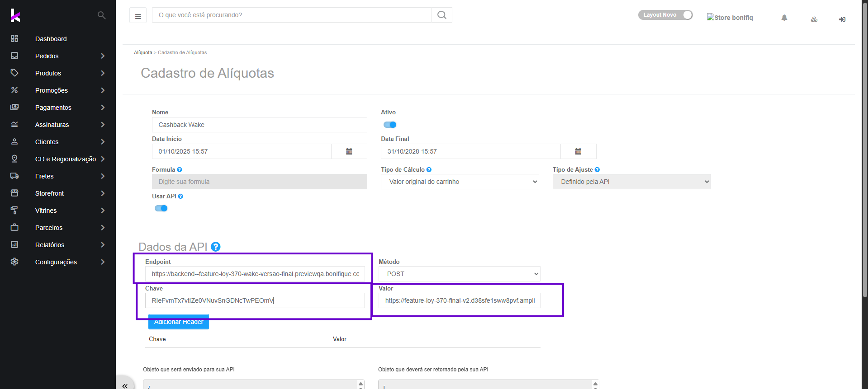This screenshot has height=389, width=868.
Task: Click the Endpoint input field
Action: tap(255, 274)
